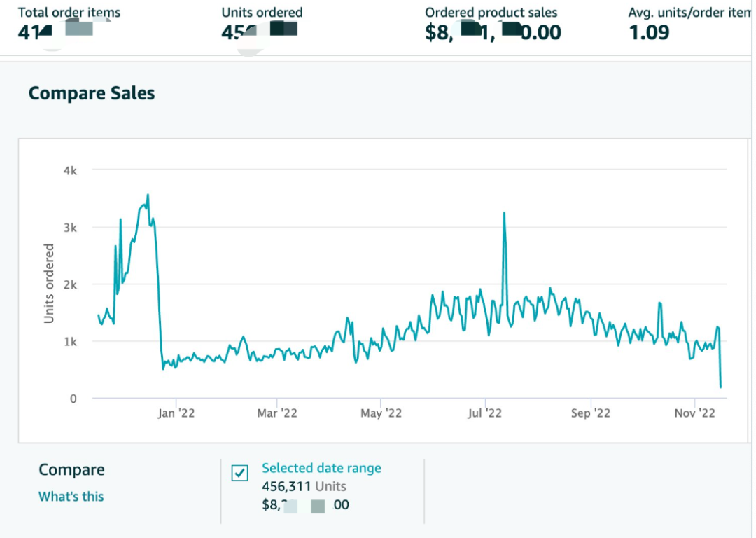The height and width of the screenshot is (538, 756).
Task: Select the Avg. units/order item value 1.09
Action: pyautogui.click(x=649, y=32)
